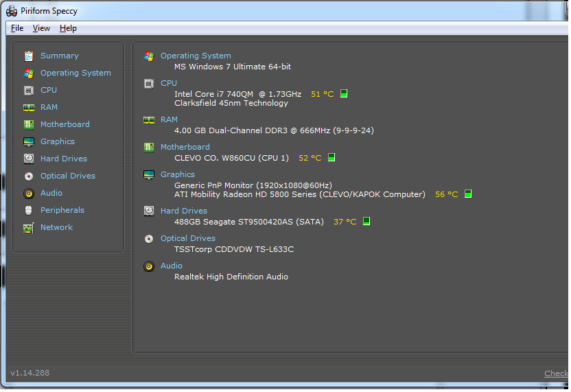
Task: Open the Help menu
Action: (68, 28)
